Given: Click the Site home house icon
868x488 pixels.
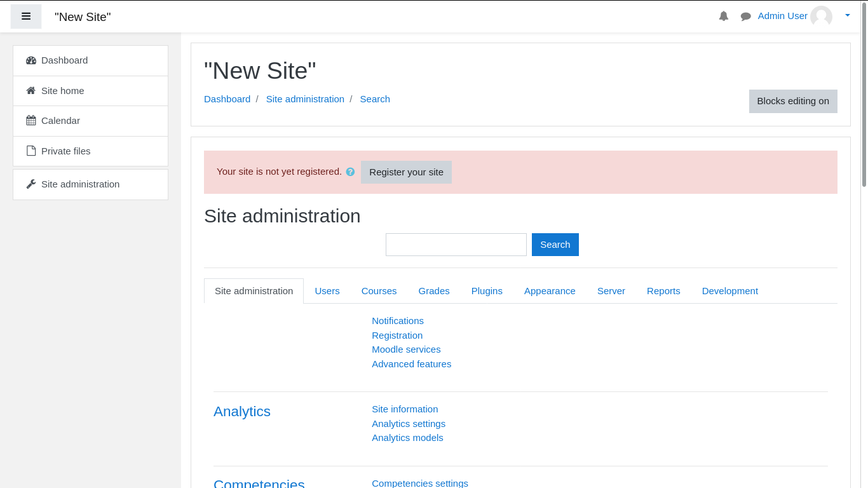Looking at the screenshot, I should click(31, 91).
